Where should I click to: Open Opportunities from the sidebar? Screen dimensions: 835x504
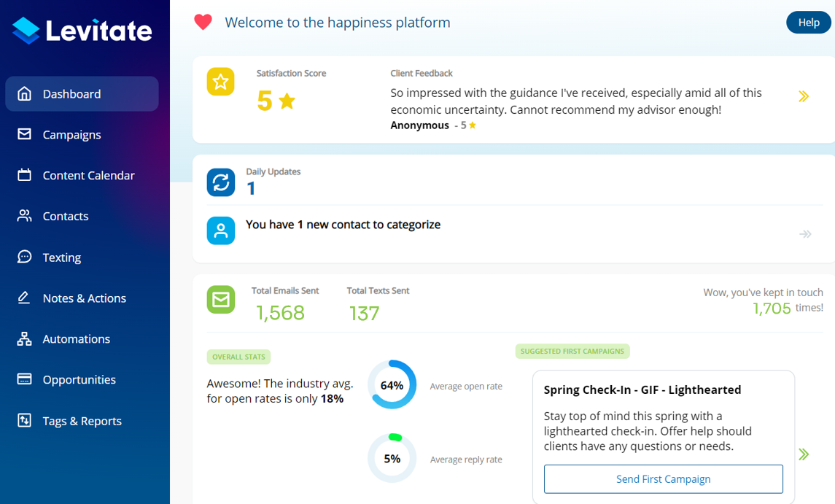pyautogui.click(x=79, y=379)
